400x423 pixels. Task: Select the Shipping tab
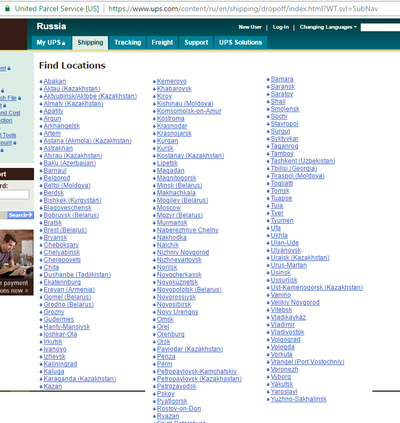click(x=90, y=43)
